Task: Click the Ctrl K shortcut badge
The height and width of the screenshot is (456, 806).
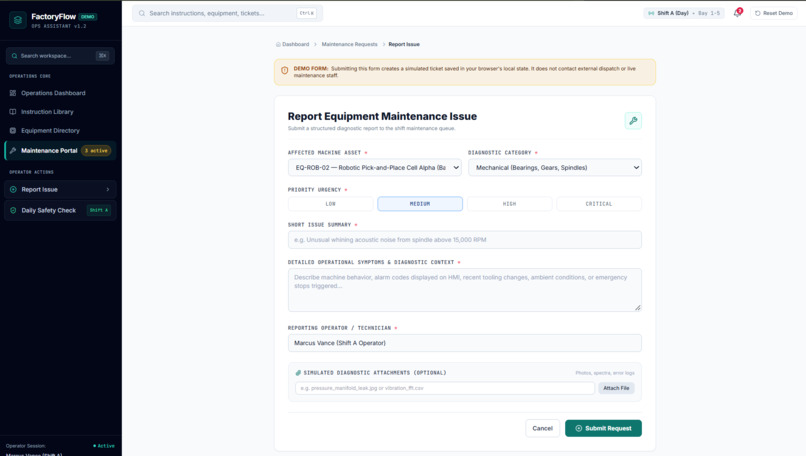Action: click(306, 13)
